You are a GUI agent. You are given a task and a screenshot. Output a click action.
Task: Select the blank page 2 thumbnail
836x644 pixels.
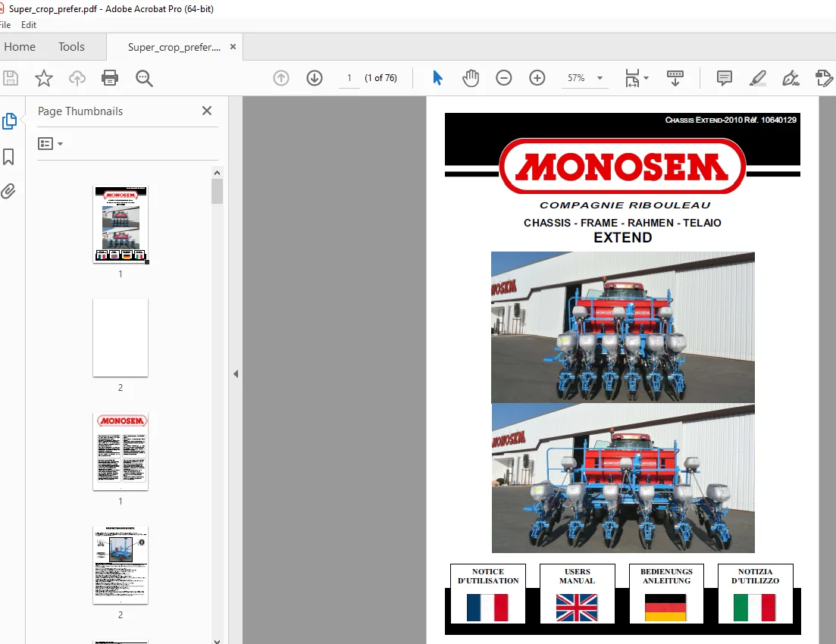pyautogui.click(x=121, y=337)
